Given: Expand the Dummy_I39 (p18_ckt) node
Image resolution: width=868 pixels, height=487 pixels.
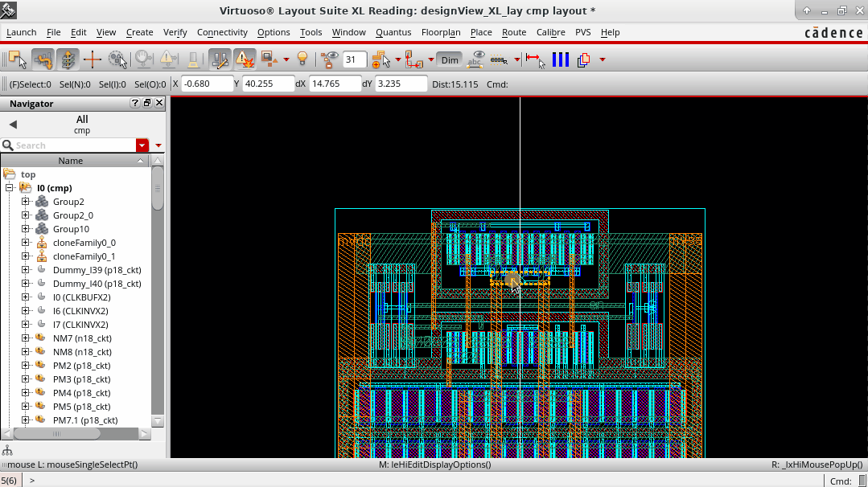Looking at the screenshot, I should click(26, 270).
